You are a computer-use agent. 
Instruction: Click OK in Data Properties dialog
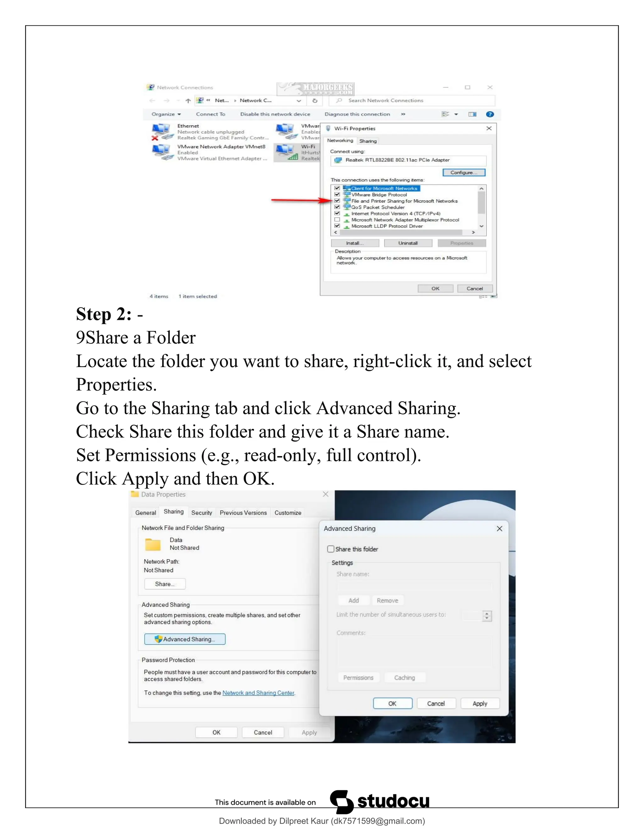[x=216, y=732]
